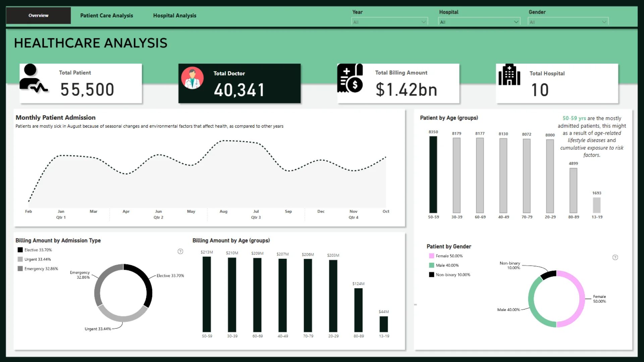Click the billing receipt dollar icon

pyautogui.click(x=350, y=78)
